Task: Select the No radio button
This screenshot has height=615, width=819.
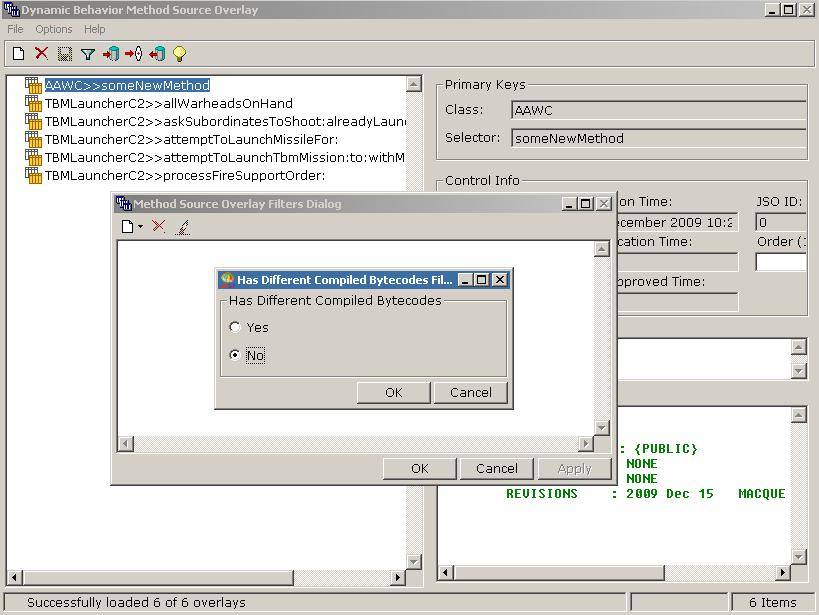Action: click(235, 355)
